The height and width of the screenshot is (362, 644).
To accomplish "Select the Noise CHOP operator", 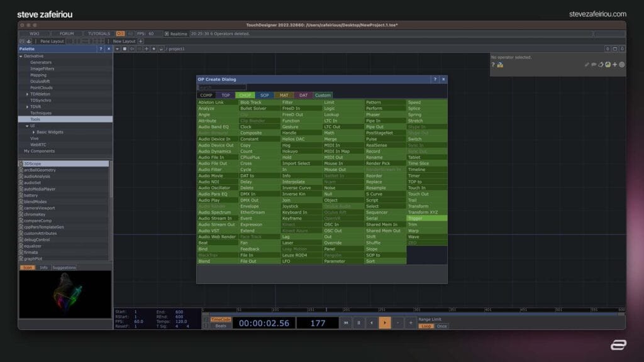I will click(x=343, y=188).
